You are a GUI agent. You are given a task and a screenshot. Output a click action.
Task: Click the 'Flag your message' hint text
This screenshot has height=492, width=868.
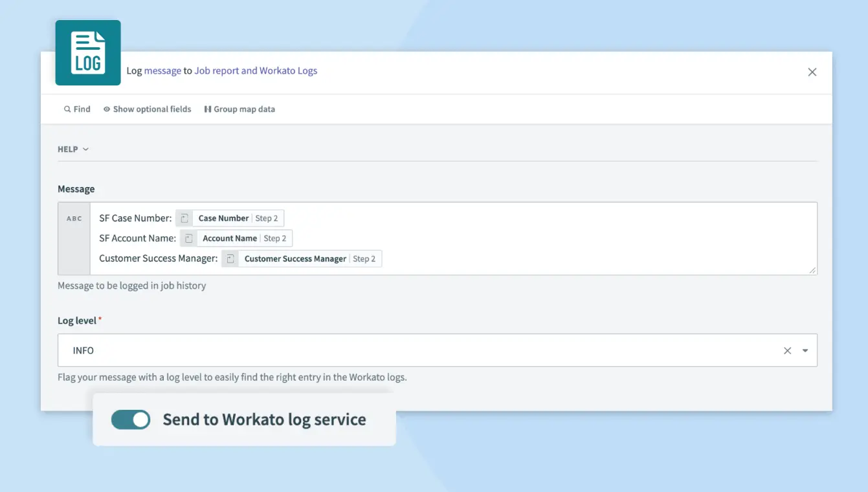(x=232, y=377)
